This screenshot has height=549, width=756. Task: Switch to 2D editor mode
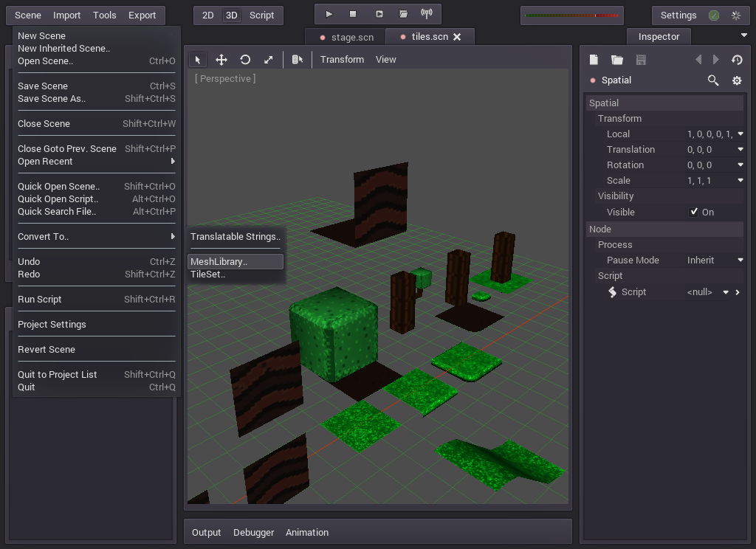click(x=208, y=15)
